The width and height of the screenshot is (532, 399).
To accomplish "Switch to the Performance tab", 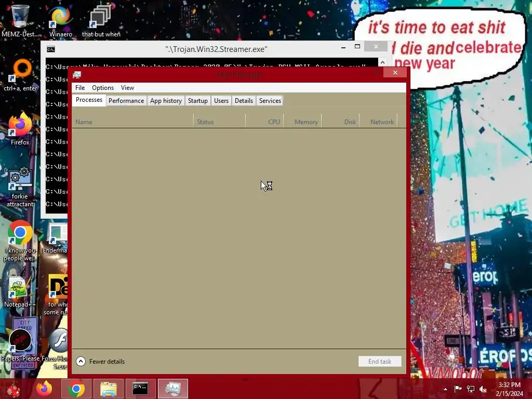I will [x=126, y=101].
